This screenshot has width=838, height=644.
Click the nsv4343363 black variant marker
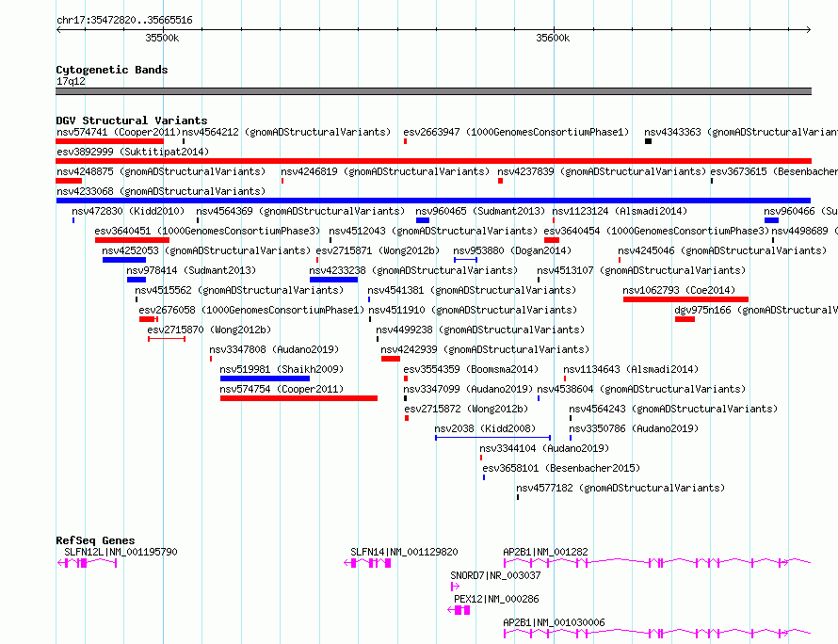649,141
